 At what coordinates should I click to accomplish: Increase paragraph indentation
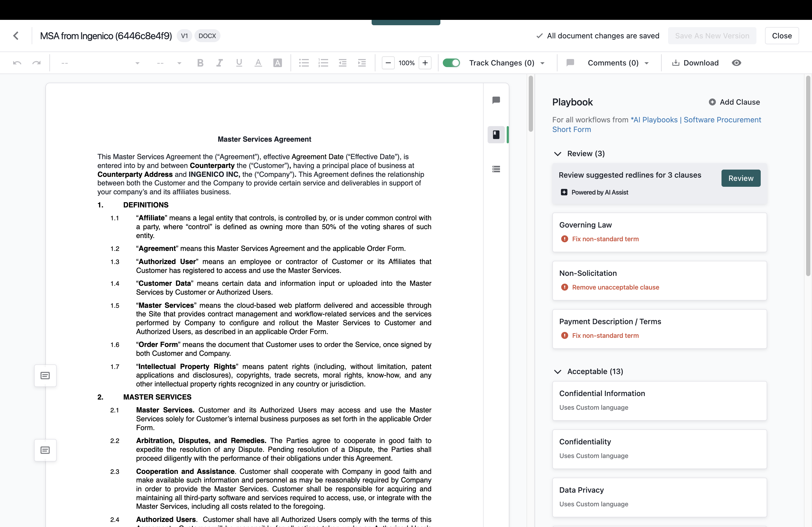pos(362,63)
